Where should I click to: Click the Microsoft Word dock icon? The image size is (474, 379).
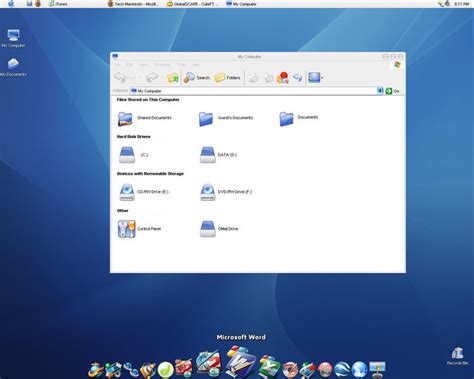point(241,361)
